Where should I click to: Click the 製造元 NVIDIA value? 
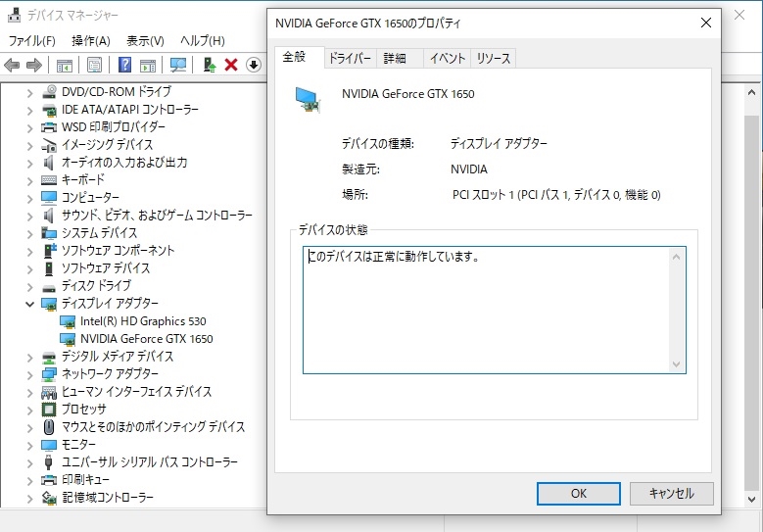coord(468,169)
